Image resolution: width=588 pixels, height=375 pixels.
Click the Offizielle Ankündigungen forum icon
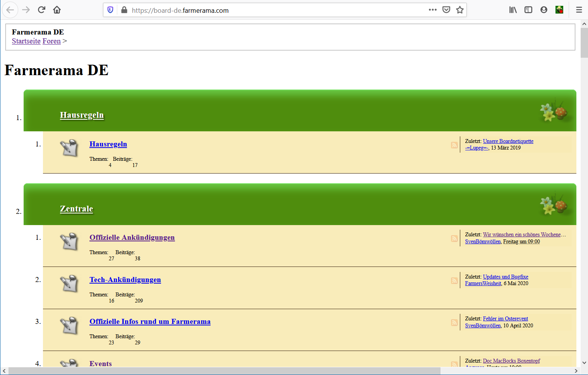[x=70, y=241]
